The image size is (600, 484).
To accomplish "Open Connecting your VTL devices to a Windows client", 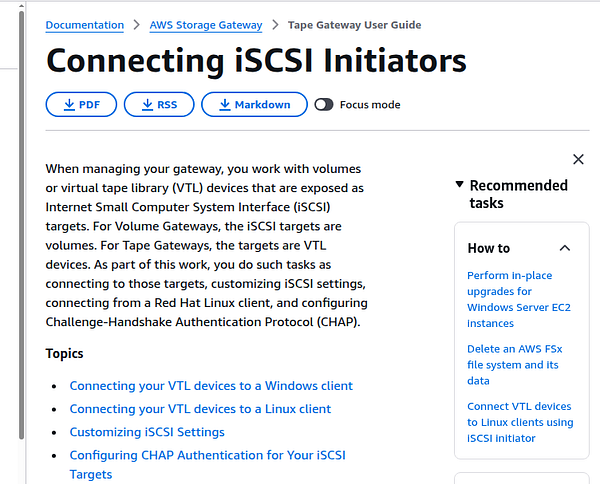I will [211, 386].
